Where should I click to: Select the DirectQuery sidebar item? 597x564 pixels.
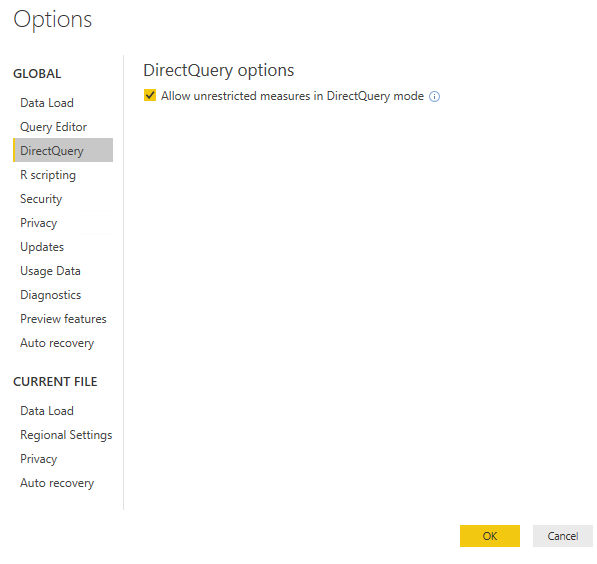pyautogui.click(x=63, y=150)
